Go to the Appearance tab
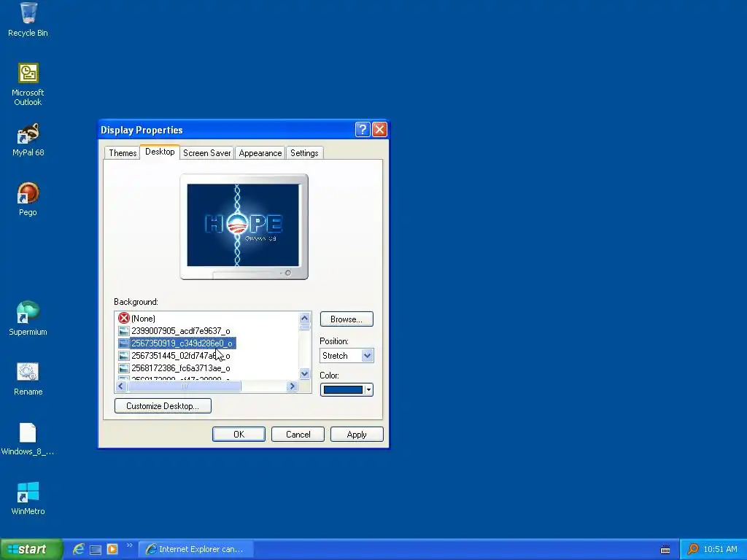The width and height of the screenshot is (747, 560). [x=260, y=153]
